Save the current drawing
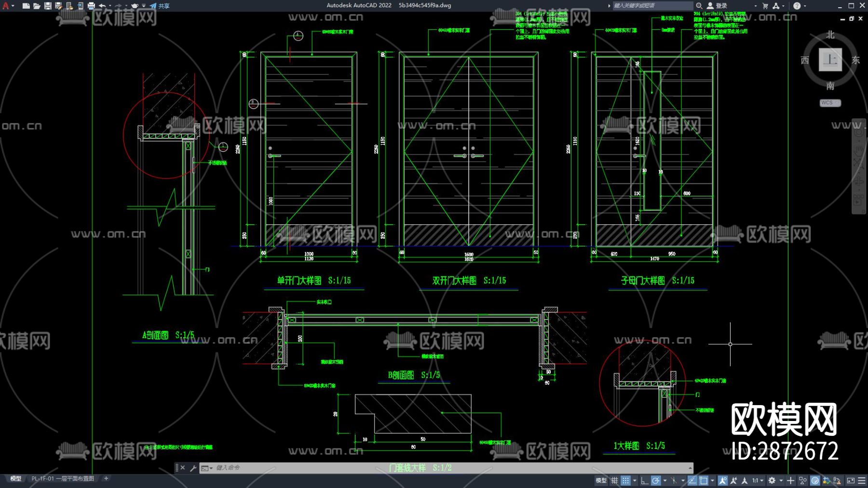 point(48,6)
